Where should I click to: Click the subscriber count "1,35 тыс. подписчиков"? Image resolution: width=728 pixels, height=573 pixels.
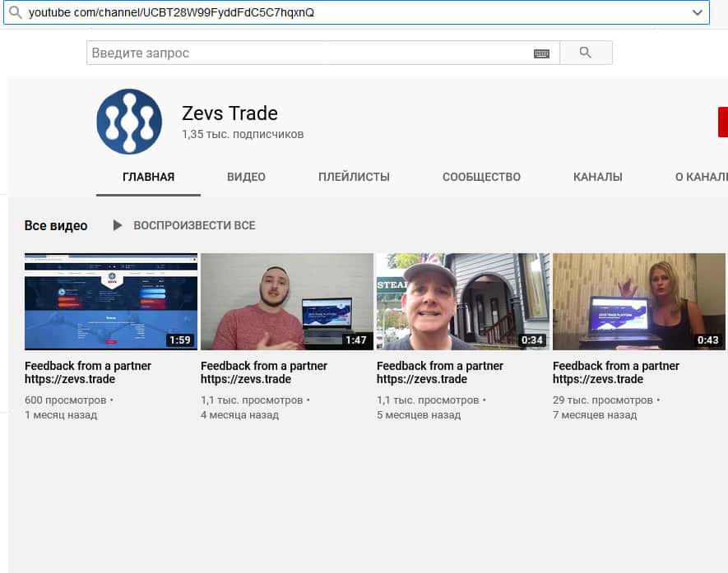click(x=243, y=135)
